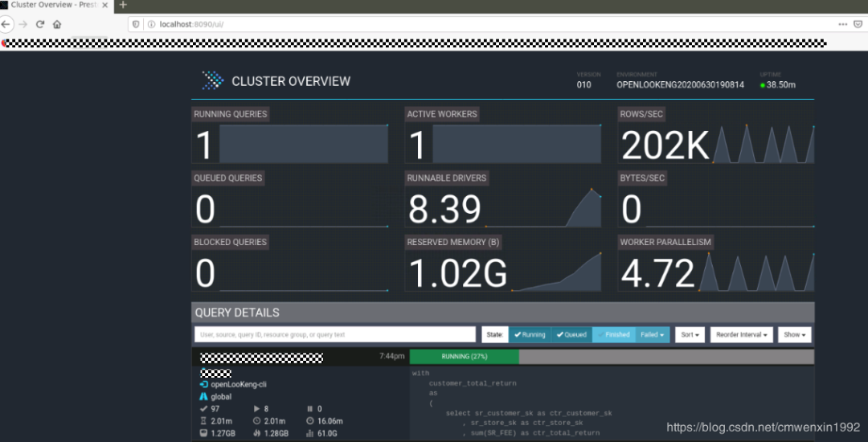The width and height of the screenshot is (868, 442).
Task: Click the Running Queries sparkline chart
Action: (x=303, y=144)
